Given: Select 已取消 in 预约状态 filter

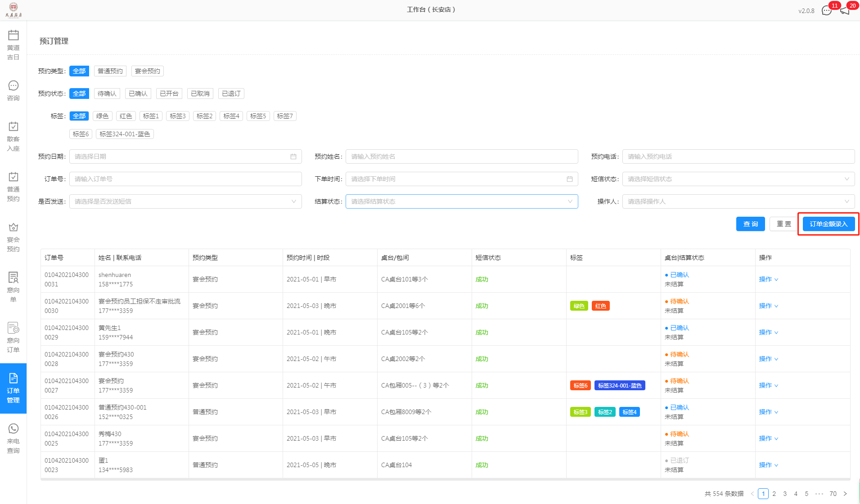Looking at the screenshot, I should tap(200, 94).
